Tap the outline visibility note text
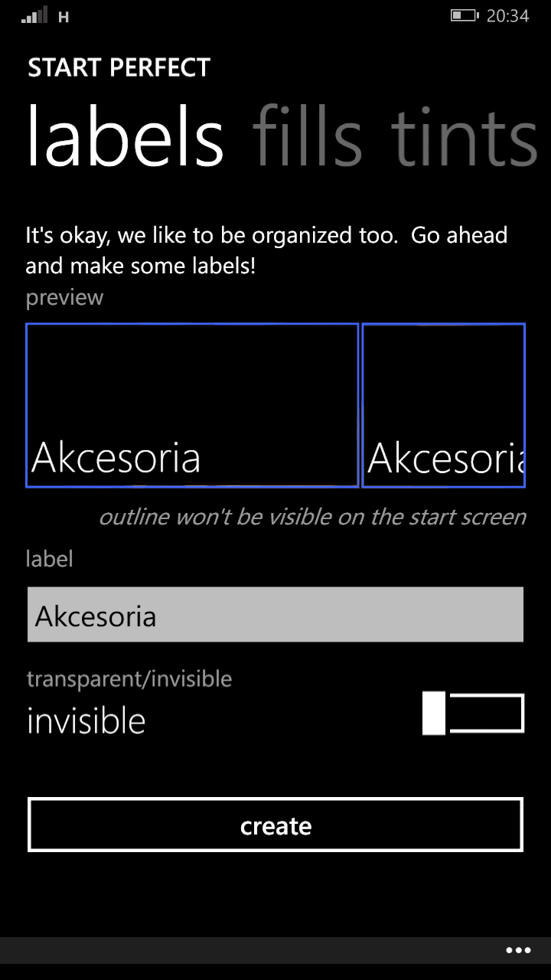This screenshot has height=980, width=551. pyautogui.click(x=312, y=517)
